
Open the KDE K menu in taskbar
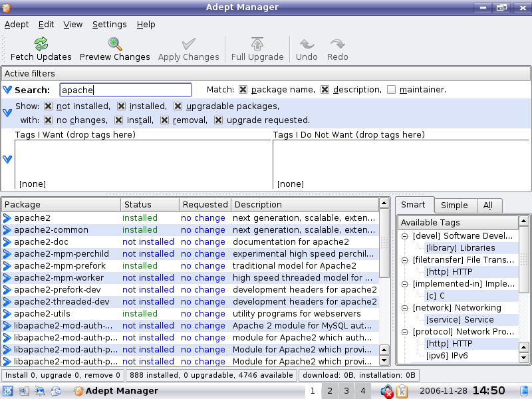pos(8,391)
